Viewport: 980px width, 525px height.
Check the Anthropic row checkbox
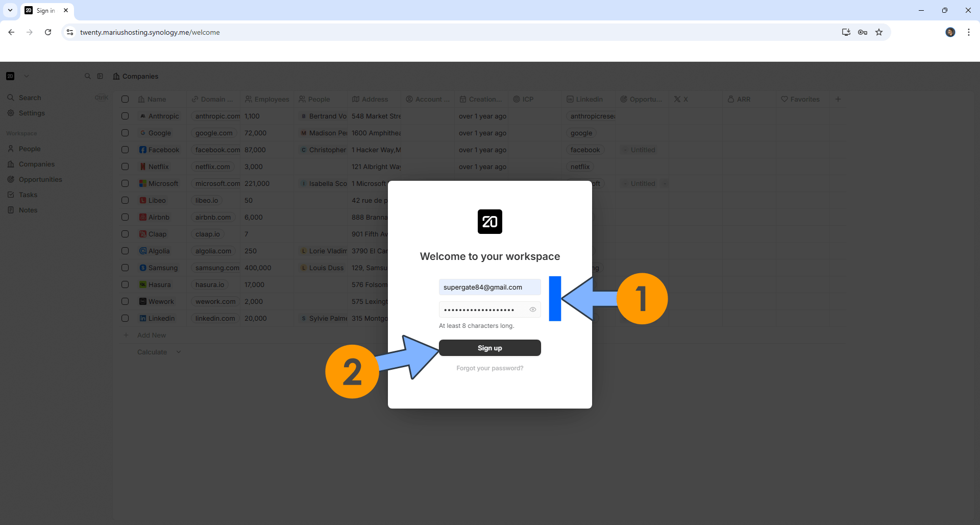pyautogui.click(x=125, y=116)
